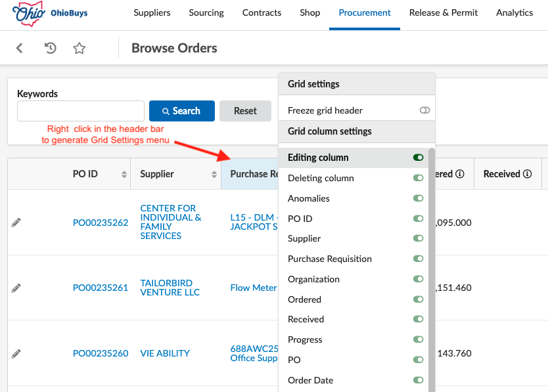Open order link PO00235260
This screenshot has height=392, width=548.
[101, 353]
